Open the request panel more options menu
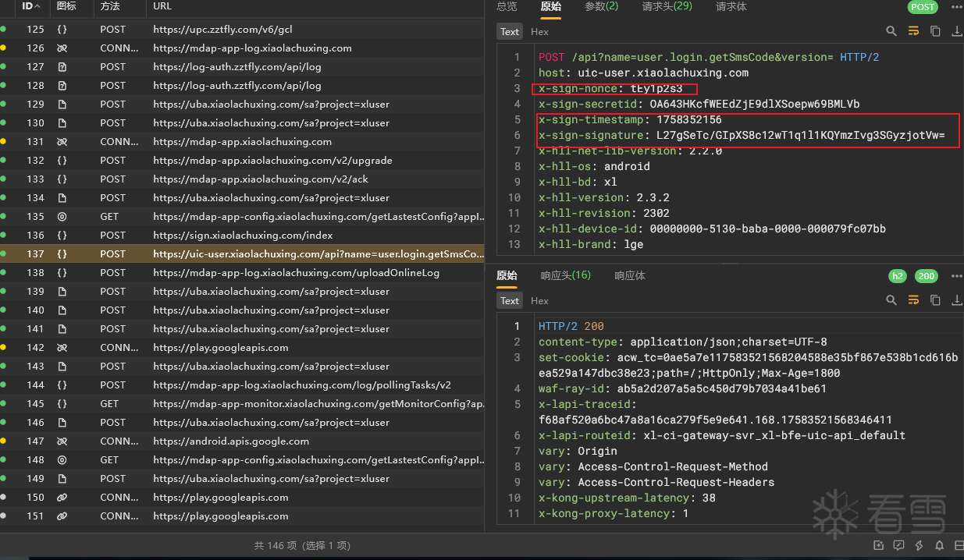 pos(956,7)
